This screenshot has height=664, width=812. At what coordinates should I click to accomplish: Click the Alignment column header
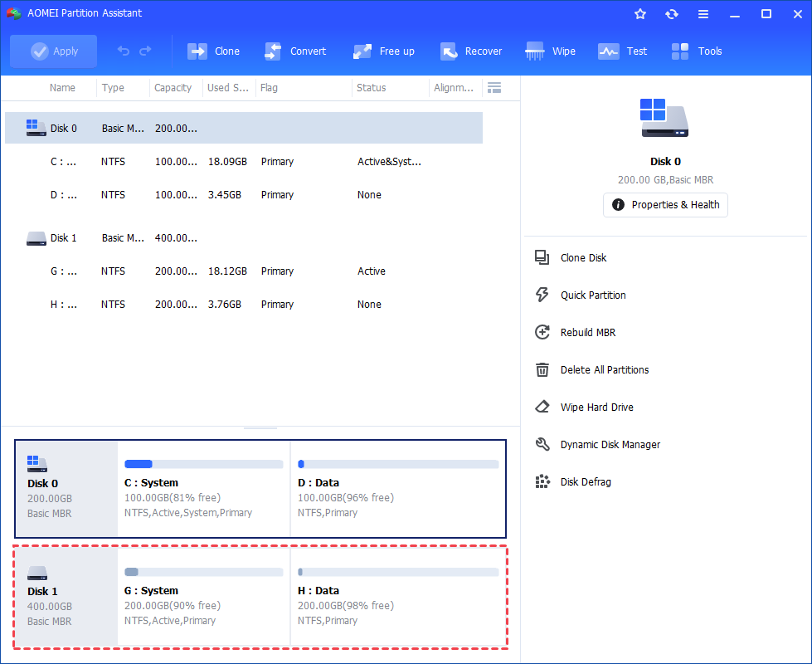(454, 88)
